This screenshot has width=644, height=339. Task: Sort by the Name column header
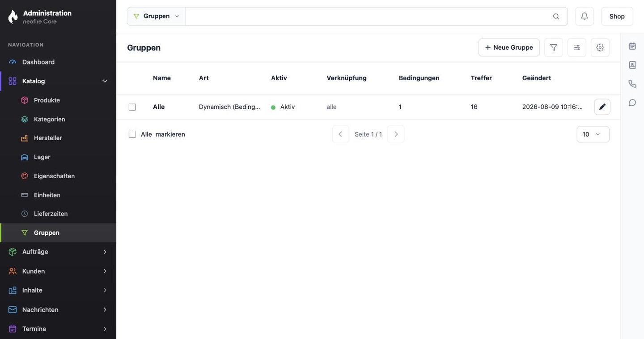(x=162, y=78)
